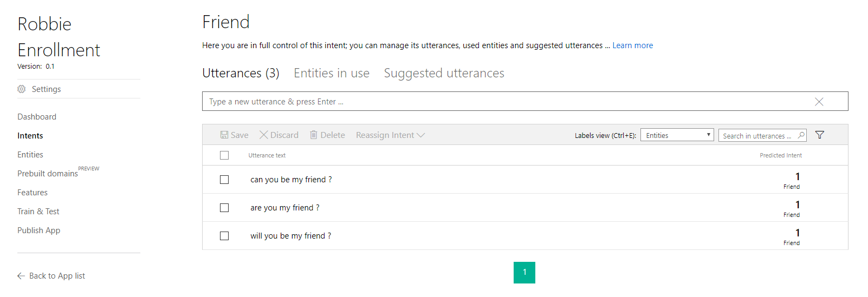Screen dimensions: 868x297
Task: Click the Delete trash icon
Action: click(x=314, y=135)
